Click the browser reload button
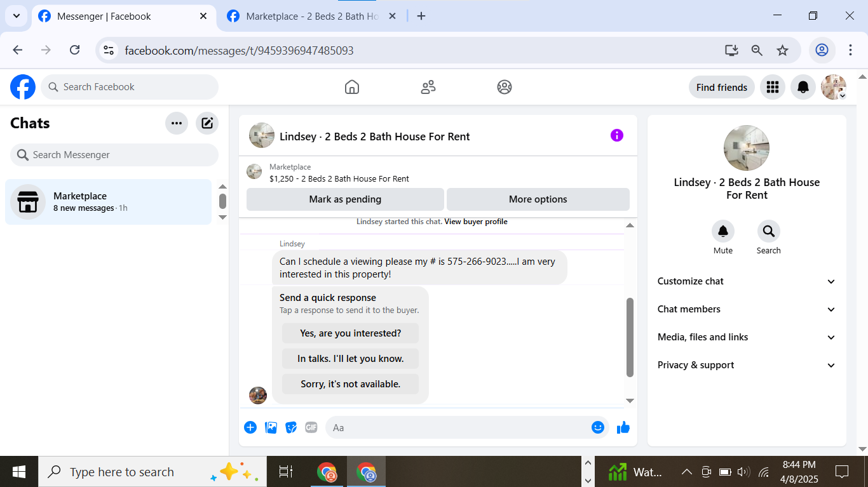The image size is (868, 487). pos(74,50)
